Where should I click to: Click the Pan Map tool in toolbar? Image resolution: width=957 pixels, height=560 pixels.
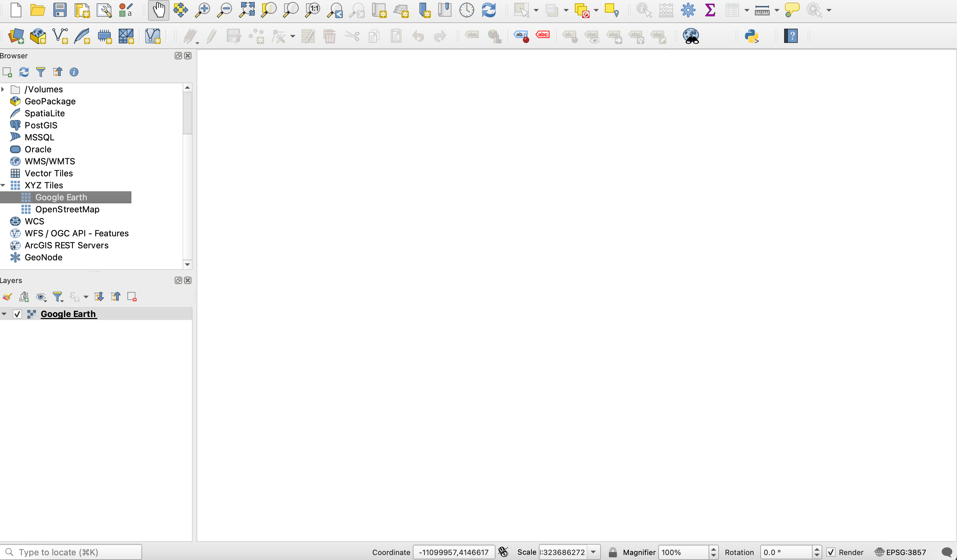pyautogui.click(x=158, y=9)
